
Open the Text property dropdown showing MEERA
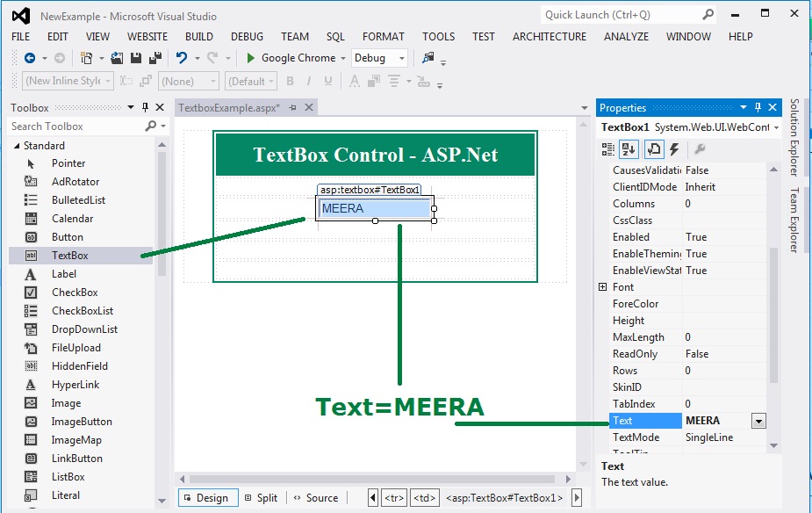pyautogui.click(x=757, y=421)
